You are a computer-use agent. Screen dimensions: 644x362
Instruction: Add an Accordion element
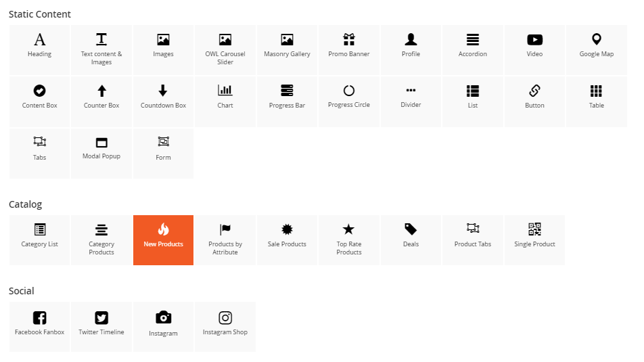(x=473, y=49)
